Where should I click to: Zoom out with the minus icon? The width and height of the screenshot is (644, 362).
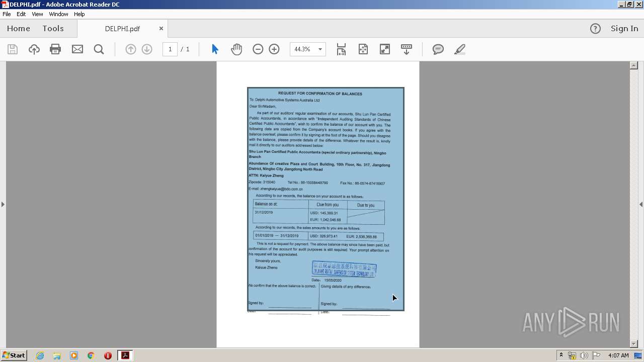pyautogui.click(x=258, y=49)
